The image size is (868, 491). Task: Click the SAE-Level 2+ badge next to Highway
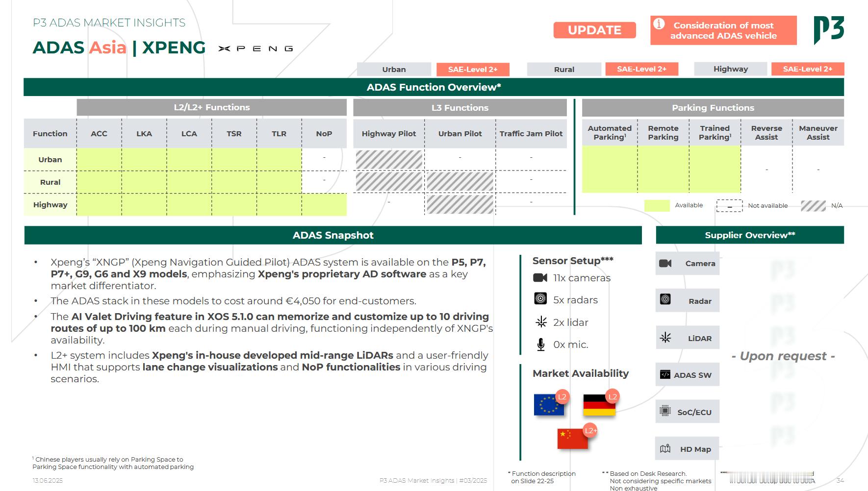(x=808, y=69)
